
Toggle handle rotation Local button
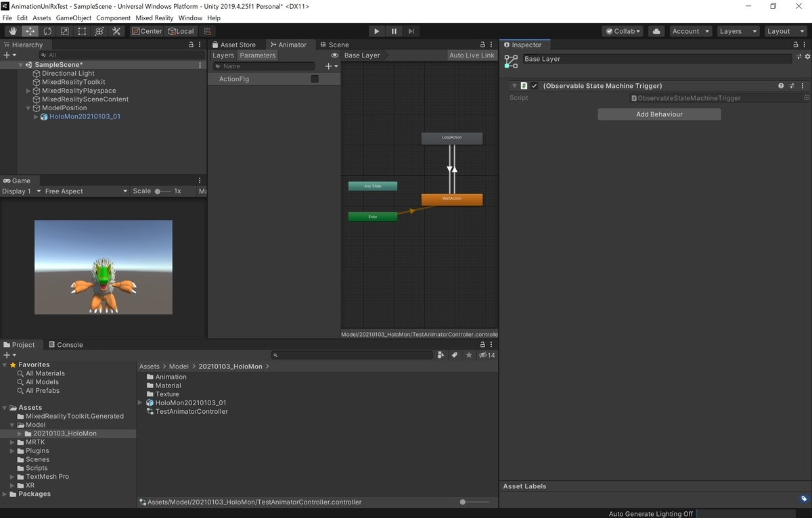(181, 31)
